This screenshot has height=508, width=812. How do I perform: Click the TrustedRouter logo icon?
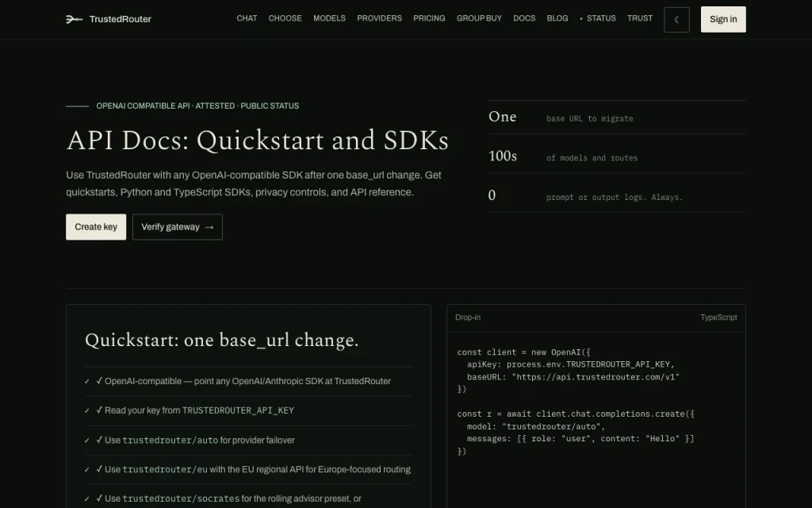tap(74, 19)
